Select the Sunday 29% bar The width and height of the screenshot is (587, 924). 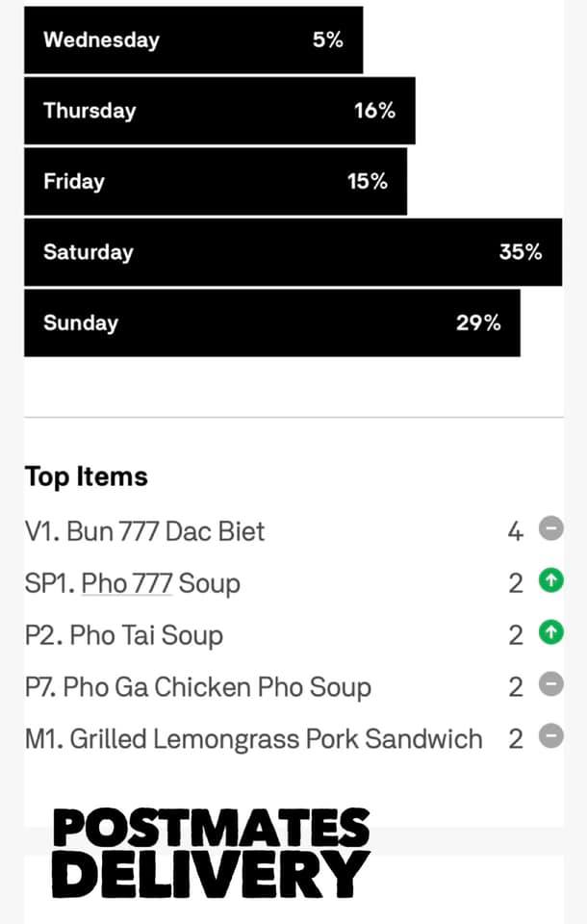(x=272, y=323)
